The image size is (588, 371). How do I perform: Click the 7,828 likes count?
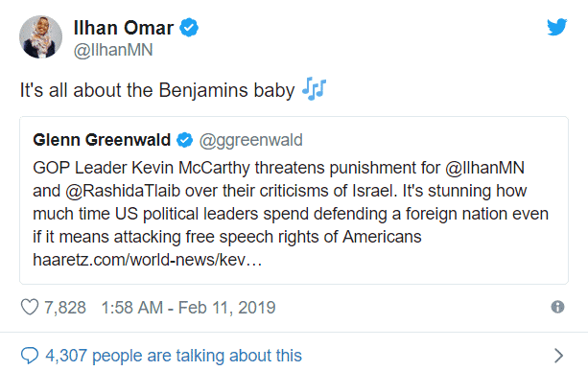pos(65,308)
